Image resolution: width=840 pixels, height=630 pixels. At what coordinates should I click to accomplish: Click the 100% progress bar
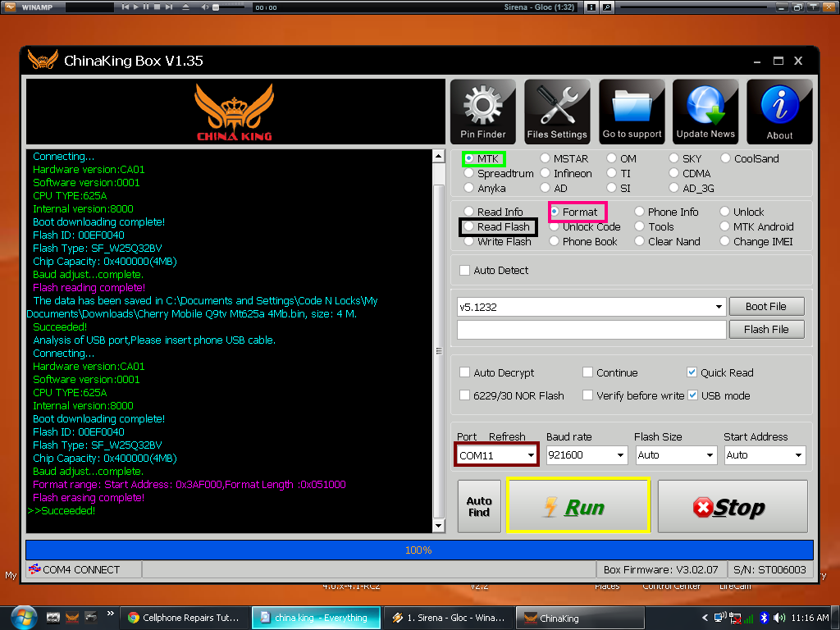419,550
